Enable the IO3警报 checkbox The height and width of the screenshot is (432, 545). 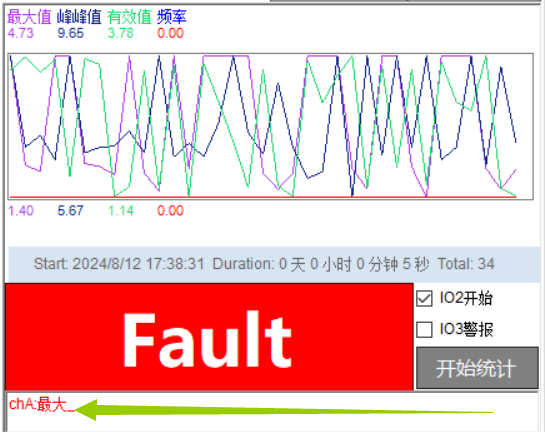424,329
